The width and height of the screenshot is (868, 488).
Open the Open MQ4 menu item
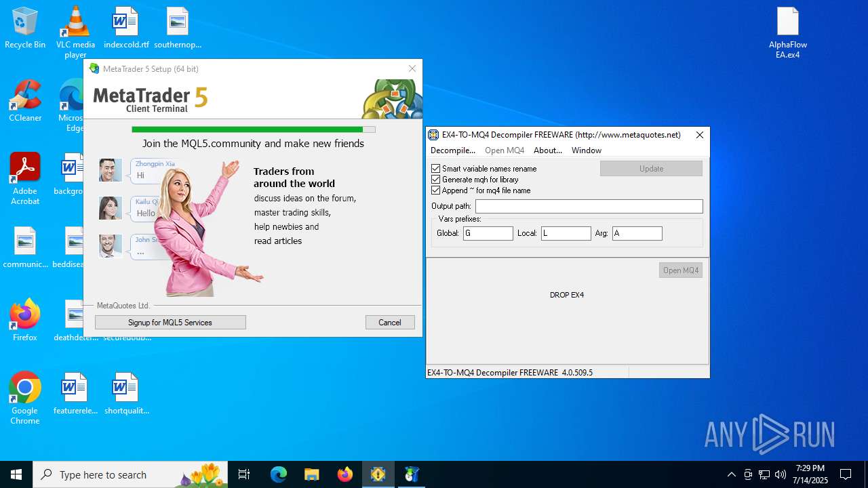pos(505,150)
